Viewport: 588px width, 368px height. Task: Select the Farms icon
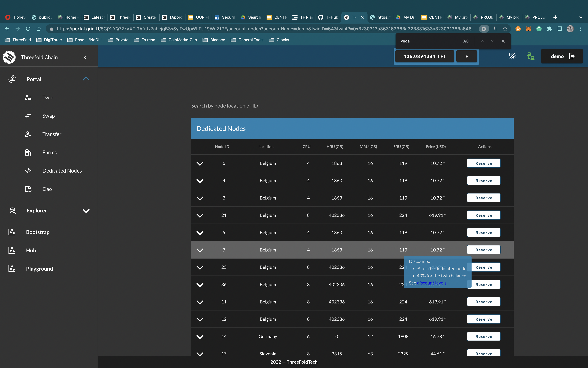28,152
